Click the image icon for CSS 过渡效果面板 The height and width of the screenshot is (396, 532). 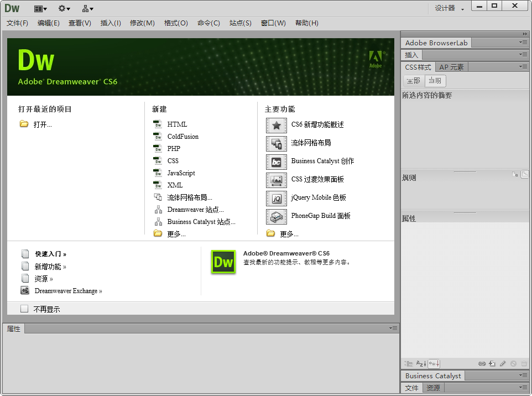[276, 180]
